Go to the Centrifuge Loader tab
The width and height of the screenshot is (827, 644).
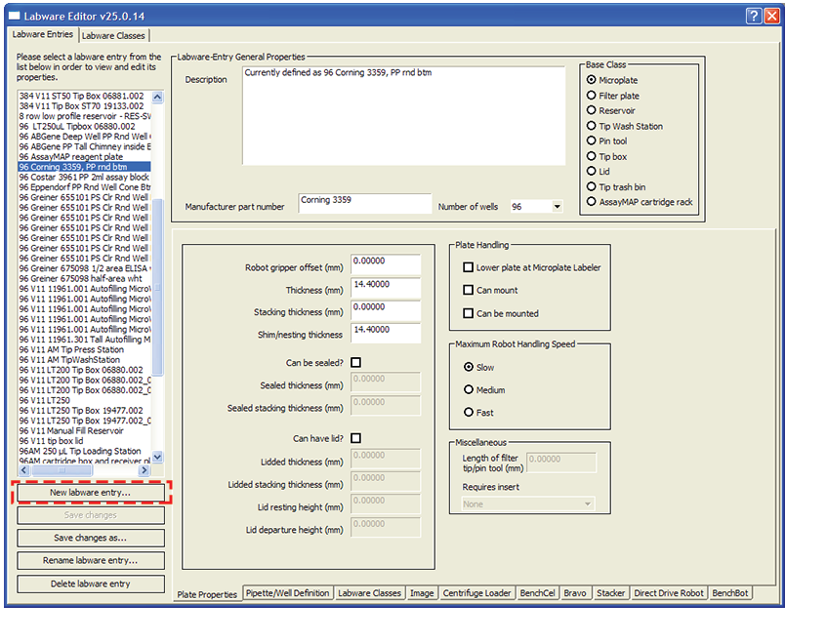(476, 593)
